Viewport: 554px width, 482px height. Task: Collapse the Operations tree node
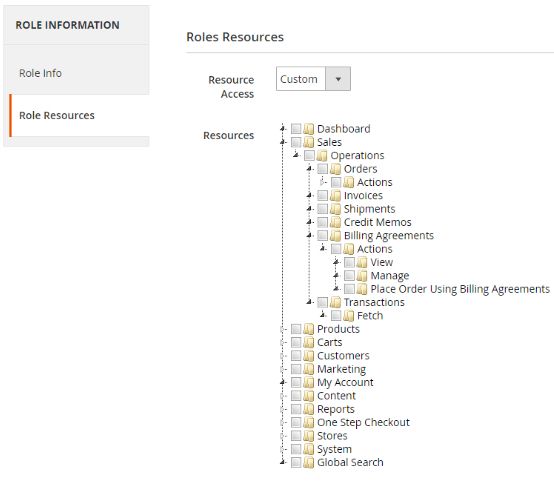point(296,155)
